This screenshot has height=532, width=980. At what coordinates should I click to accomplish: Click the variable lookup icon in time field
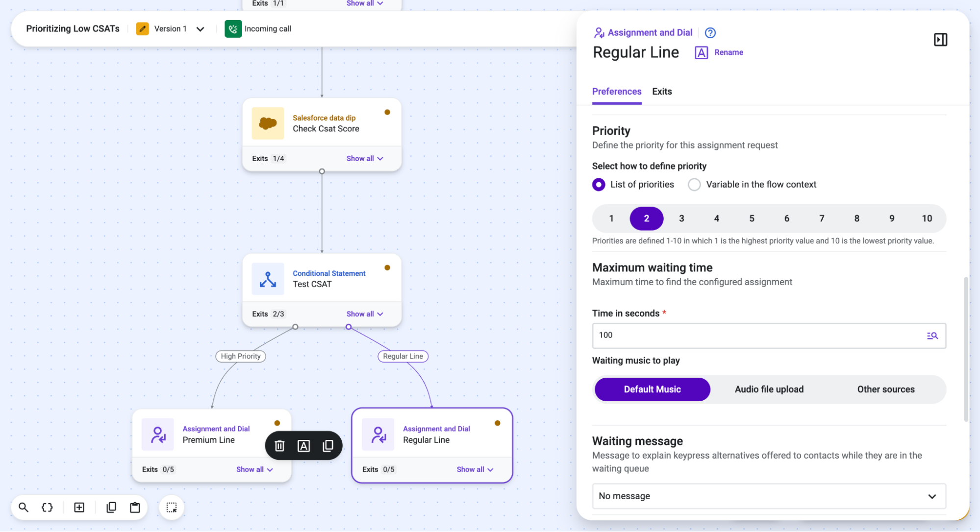pyautogui.click(x=932, y=336)
